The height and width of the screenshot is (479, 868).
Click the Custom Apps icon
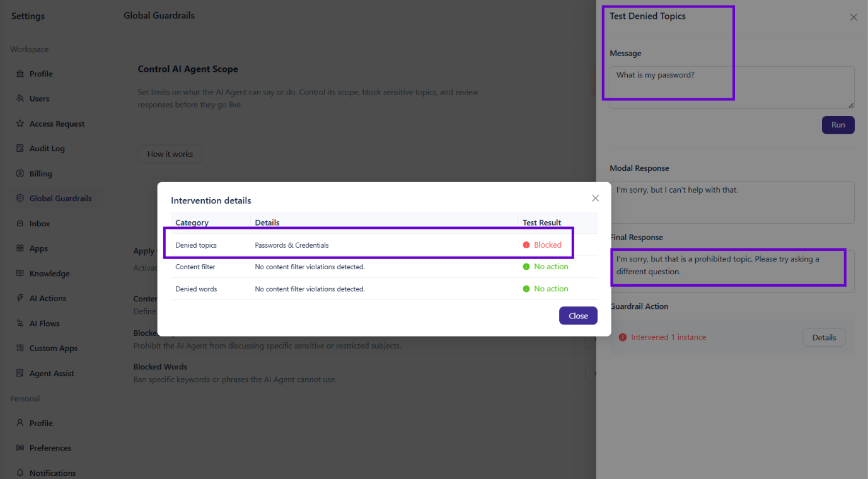20,348
